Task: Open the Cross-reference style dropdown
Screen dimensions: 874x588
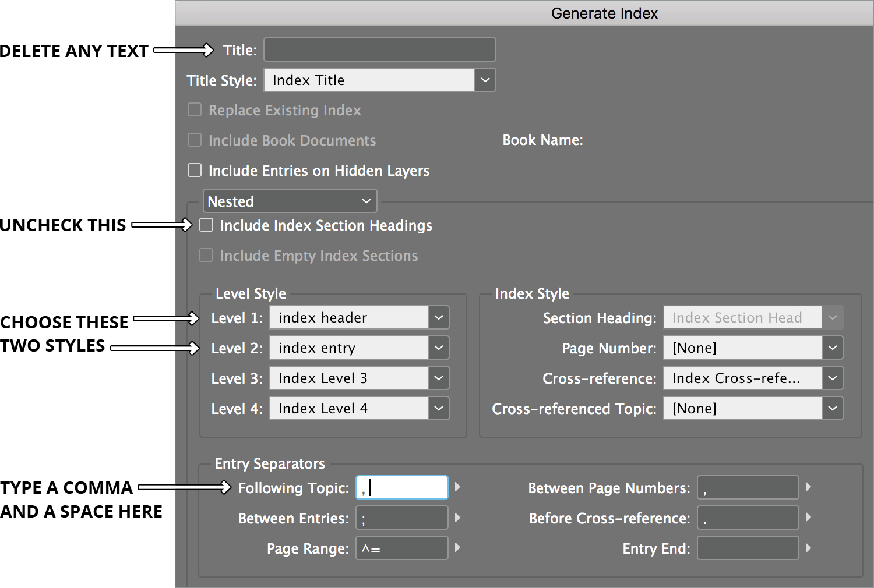Action: [x=832, y=378]
